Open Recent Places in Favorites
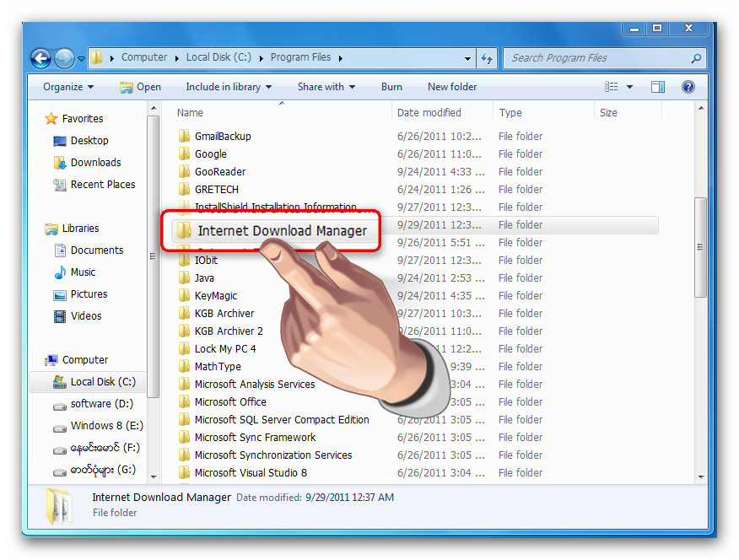This screenshot has height=560, width=739. 94,185
